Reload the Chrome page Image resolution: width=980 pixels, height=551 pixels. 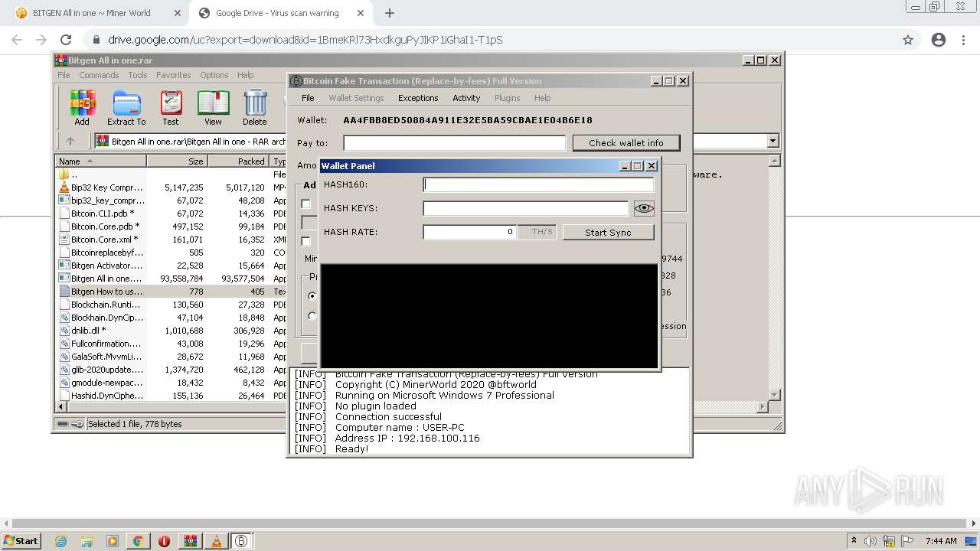click(x=66, y=40)
